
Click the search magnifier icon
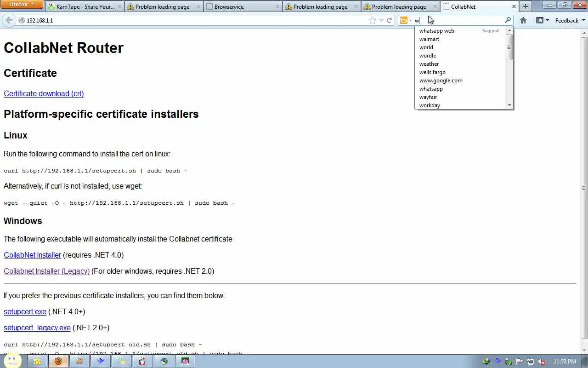click(x=508, y=20)
